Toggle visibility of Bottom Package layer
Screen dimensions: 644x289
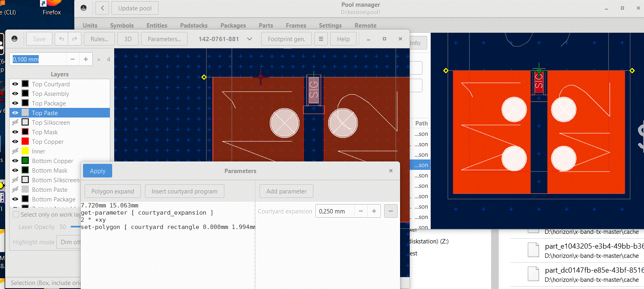(x=15, y=199)
